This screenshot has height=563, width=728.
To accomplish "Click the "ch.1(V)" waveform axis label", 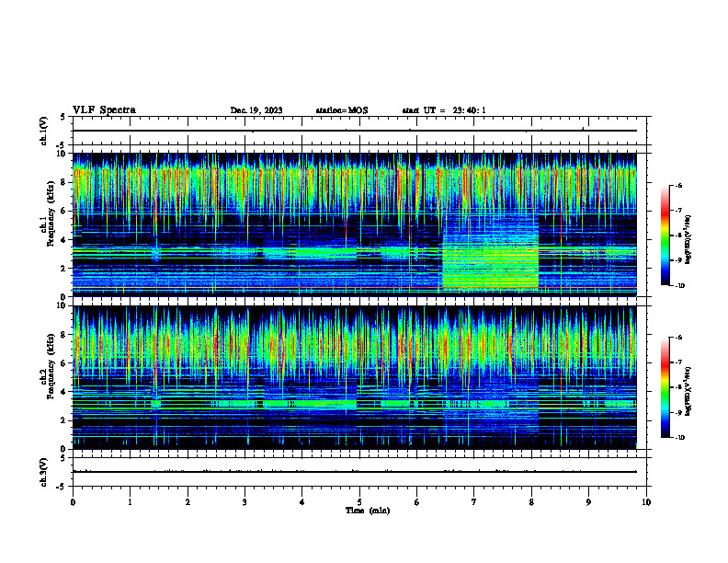I will click(44, 131).
